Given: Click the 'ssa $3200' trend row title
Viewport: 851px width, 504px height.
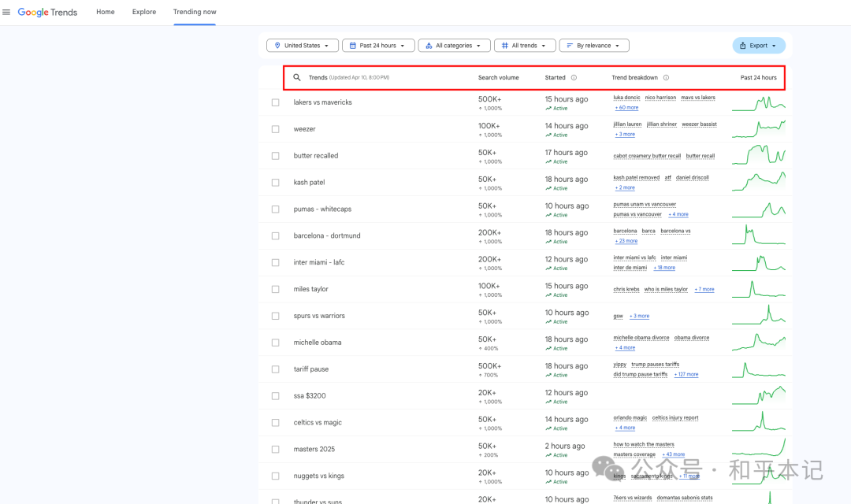Looking at the screenshot, I should click(310, 396).
